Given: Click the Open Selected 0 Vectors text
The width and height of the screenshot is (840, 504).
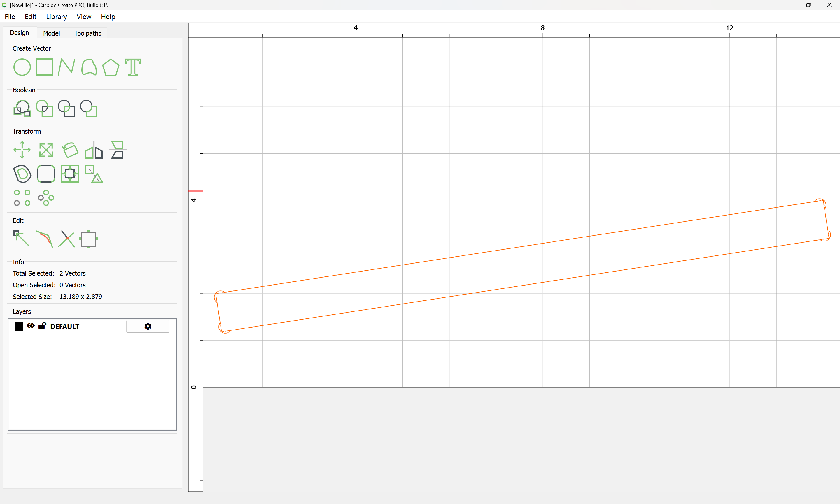Looking at the screenshot, I should (x=49, y=285).
